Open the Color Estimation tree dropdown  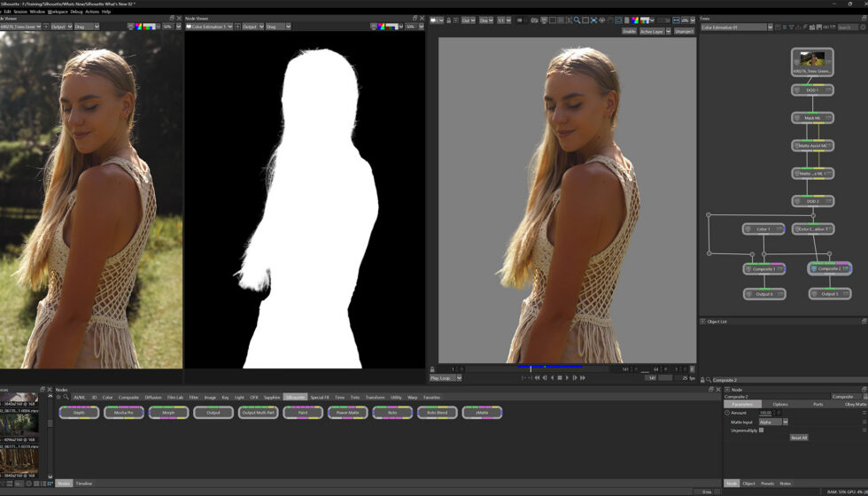pos(736,27)
